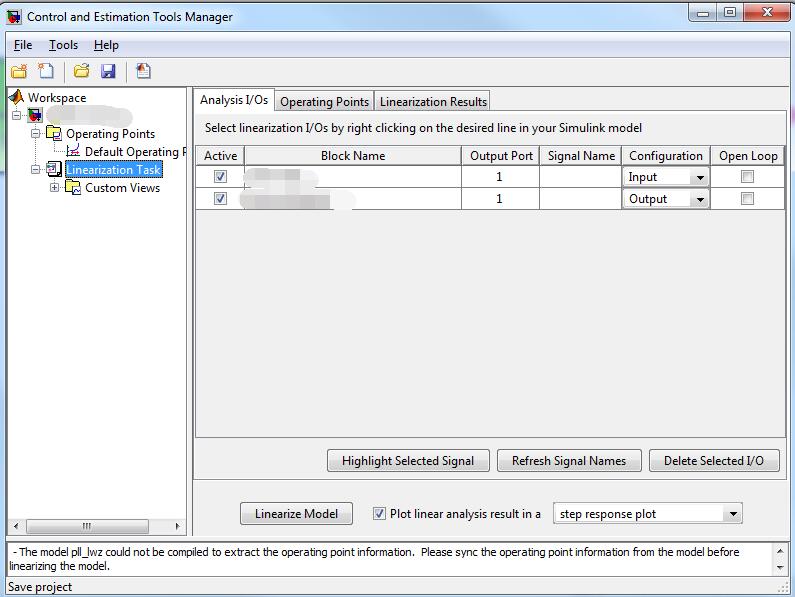Screen dimensions: 795x597
Task: Open the Help menu
Action: pos(106,45)
